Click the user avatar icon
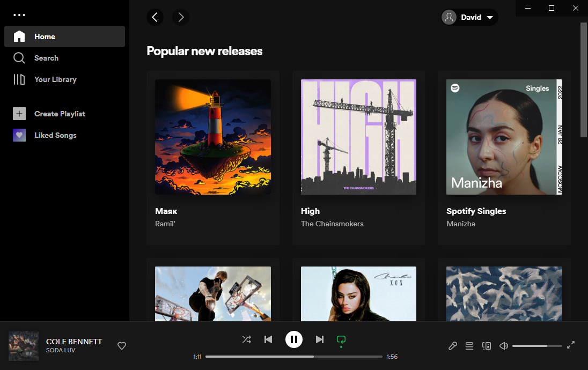 click(x=449, y=17)
